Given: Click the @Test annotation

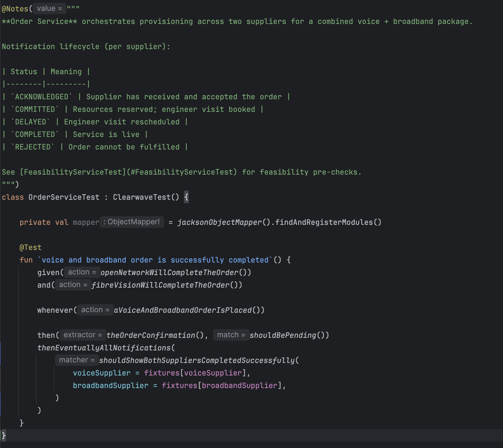Looking at the screenshot, I should click(31, 247).
